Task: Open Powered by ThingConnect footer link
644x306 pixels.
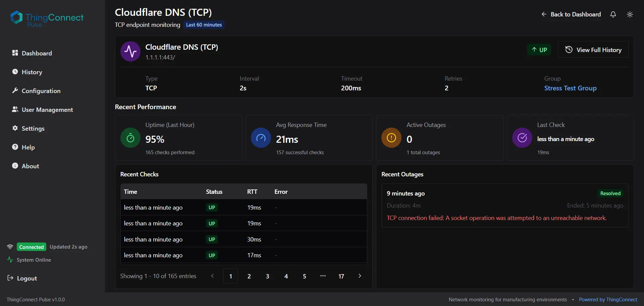Action: tap(608, 299)
